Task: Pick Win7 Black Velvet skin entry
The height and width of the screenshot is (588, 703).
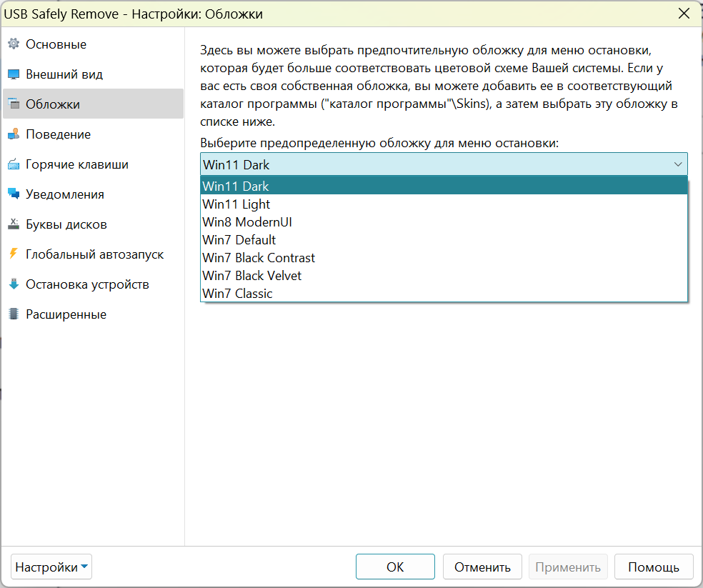Action: [444, 275]
